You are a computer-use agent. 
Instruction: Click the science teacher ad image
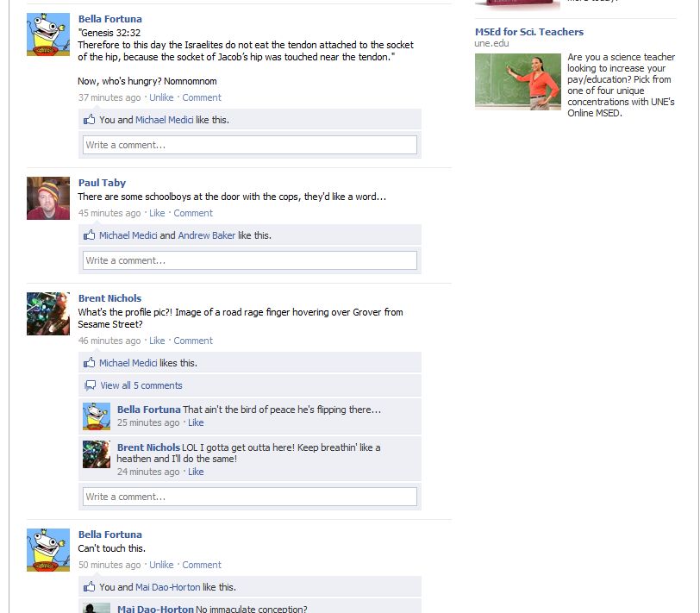(x=518, y=82)
